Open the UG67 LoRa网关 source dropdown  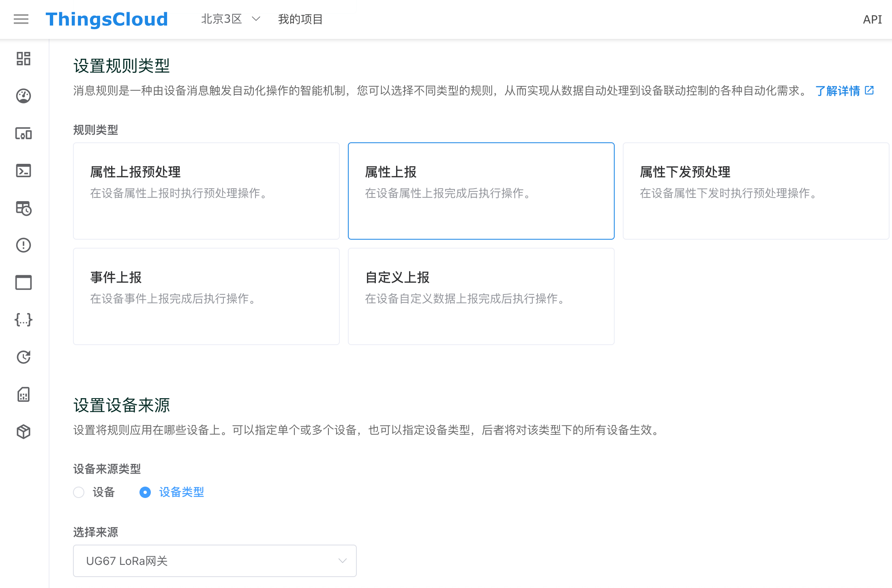pyautogui.click(x=214, y=561)
